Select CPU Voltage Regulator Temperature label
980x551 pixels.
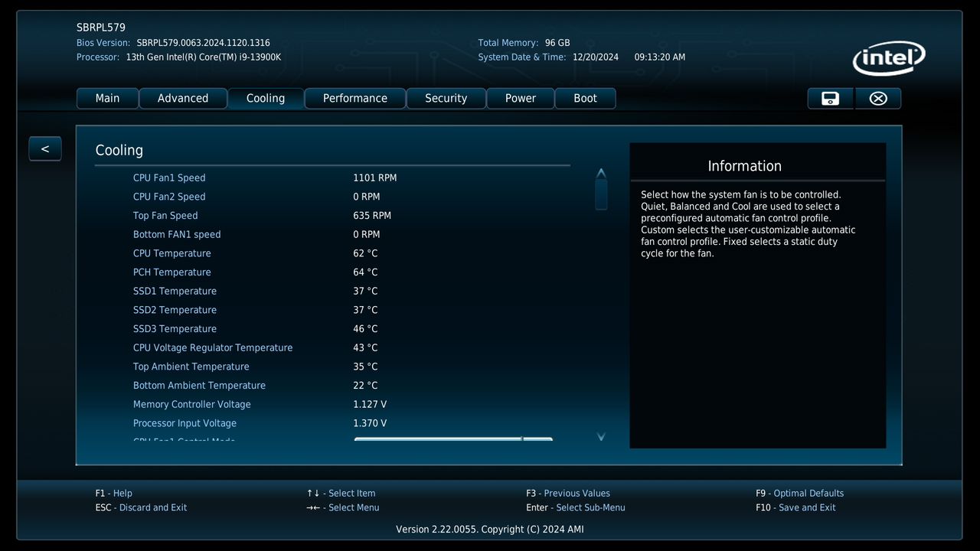click(213, 347)
